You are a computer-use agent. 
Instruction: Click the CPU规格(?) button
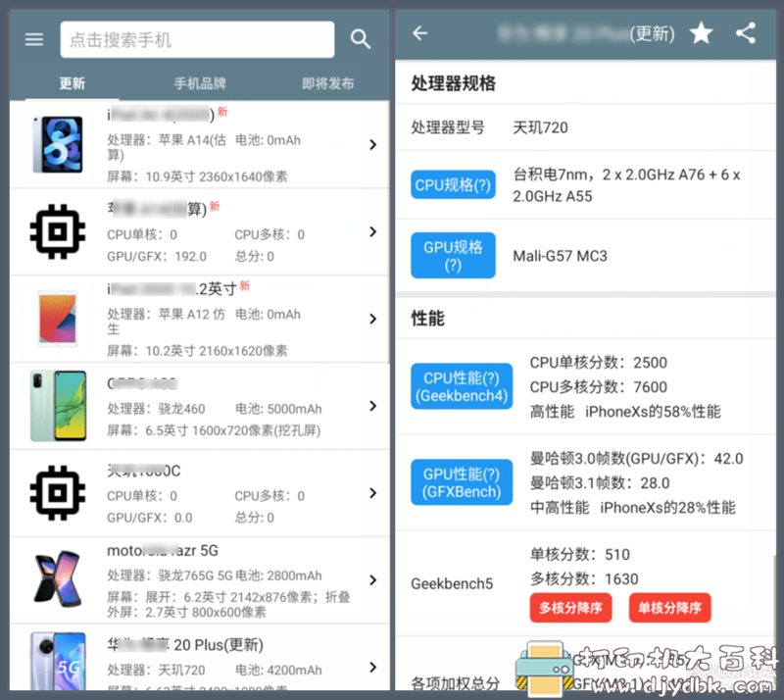[x=453, y=184]
